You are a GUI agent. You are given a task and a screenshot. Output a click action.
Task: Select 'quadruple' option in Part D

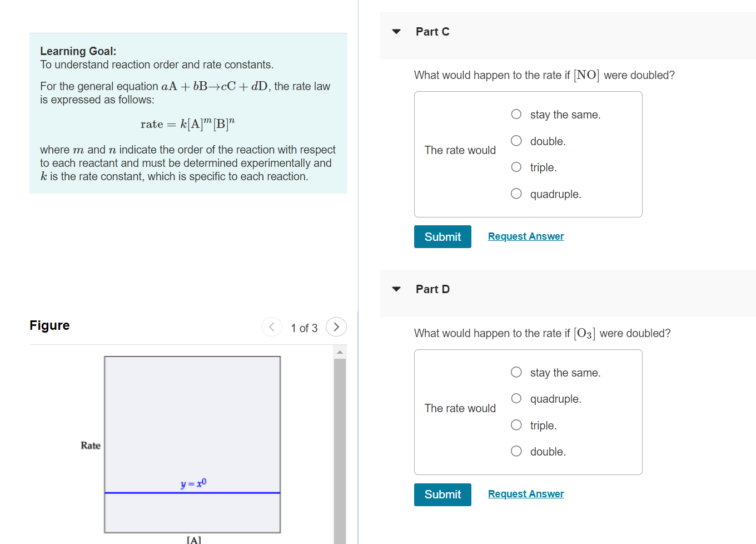516,399
